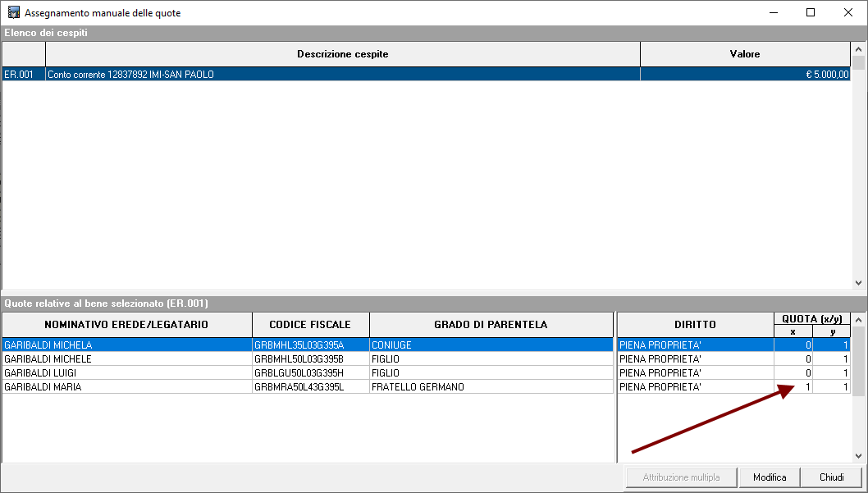The image size is (868, 493).
Task: Select heir row GARIBALDI MARIA
Action: (126, 387)
